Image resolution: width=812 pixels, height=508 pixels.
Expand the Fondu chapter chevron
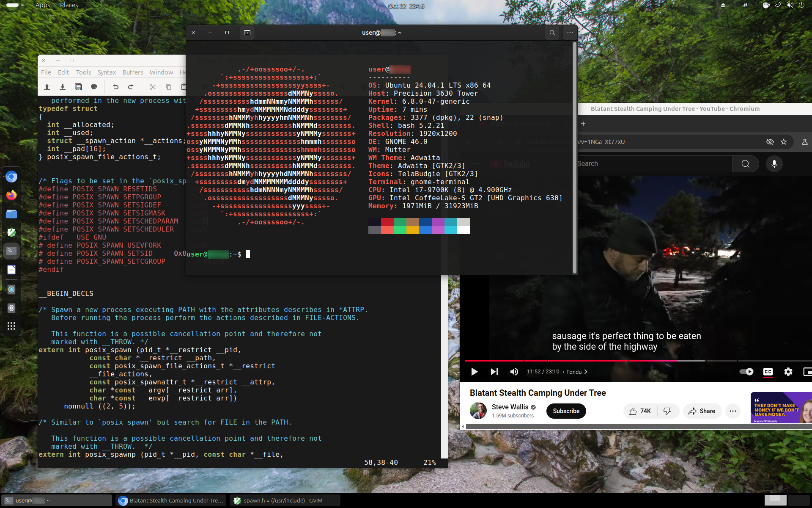click(x=586, y=372)
